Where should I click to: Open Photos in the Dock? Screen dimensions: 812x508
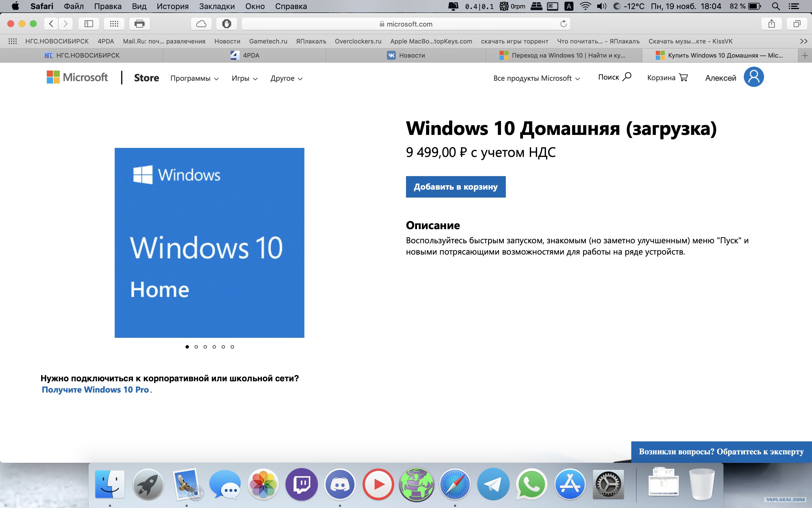pos(263,484)
